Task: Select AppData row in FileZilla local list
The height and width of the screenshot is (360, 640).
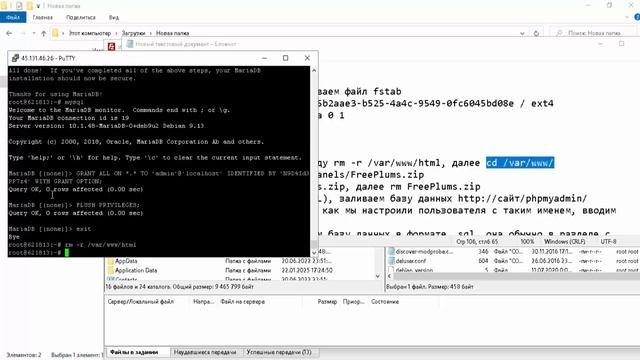Action: click(241, 261)
